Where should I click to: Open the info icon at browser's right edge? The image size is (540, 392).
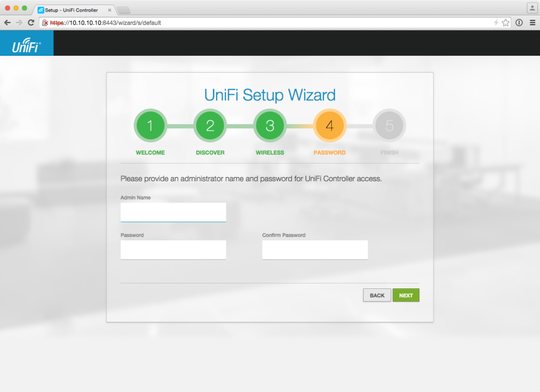click(x=519, y=23)
